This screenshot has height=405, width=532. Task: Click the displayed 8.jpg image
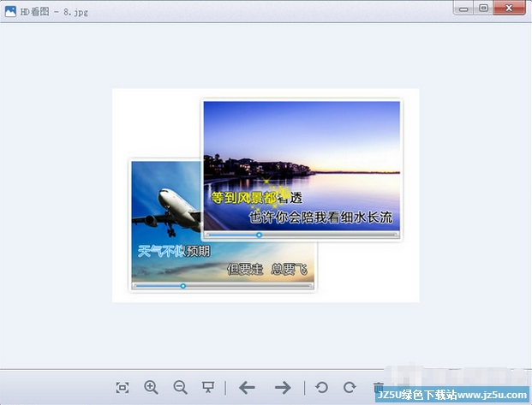[266, 195]
